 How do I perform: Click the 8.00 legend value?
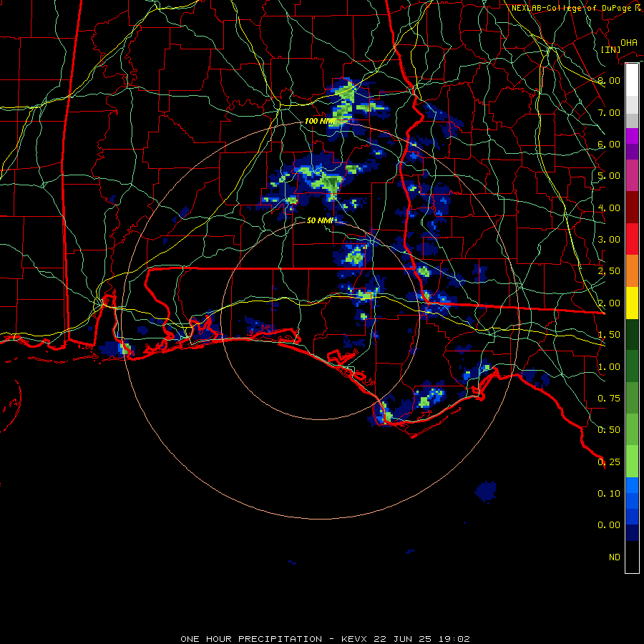tap(608, 80)
